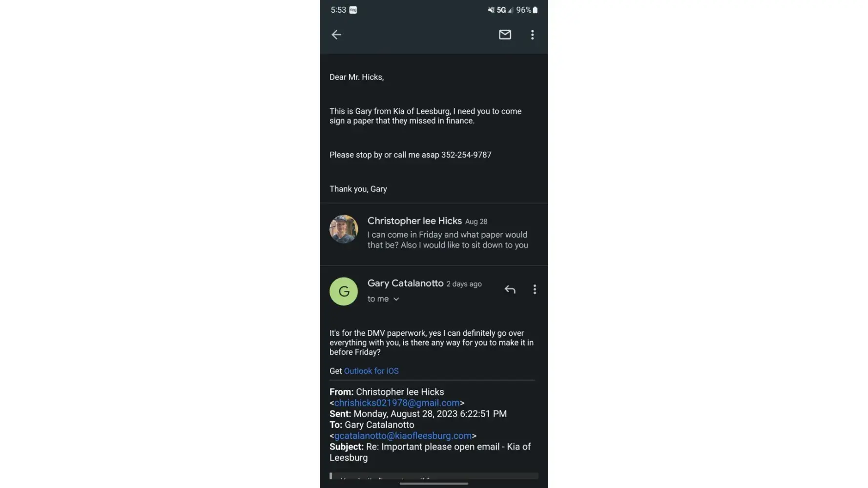
Task: Open the "Outlook for iOS" link
Action: [x=371, y=371]
